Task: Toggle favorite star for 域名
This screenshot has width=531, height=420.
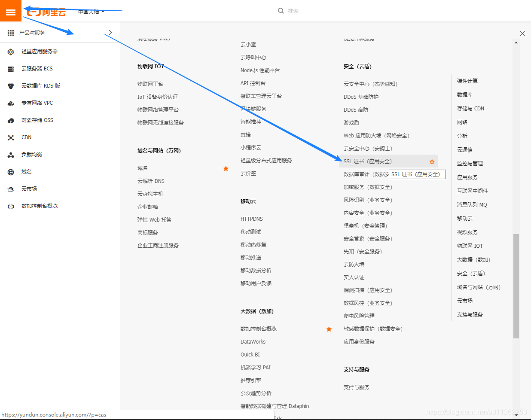Action: click(226, 168)
